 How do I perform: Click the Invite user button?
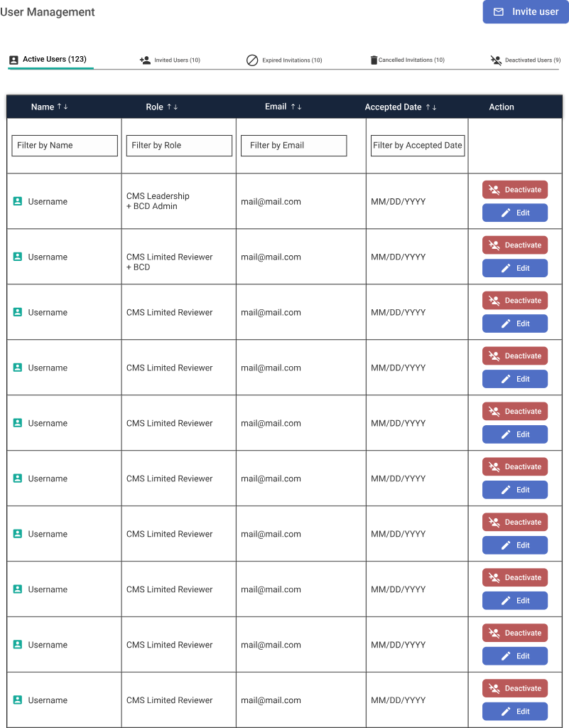click(525, 12)
